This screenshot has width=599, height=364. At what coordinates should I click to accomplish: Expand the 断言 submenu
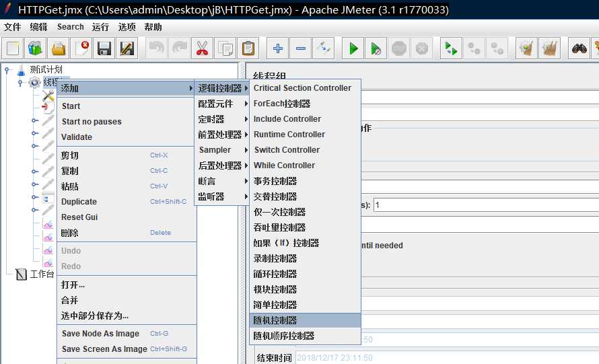[222, 181]
